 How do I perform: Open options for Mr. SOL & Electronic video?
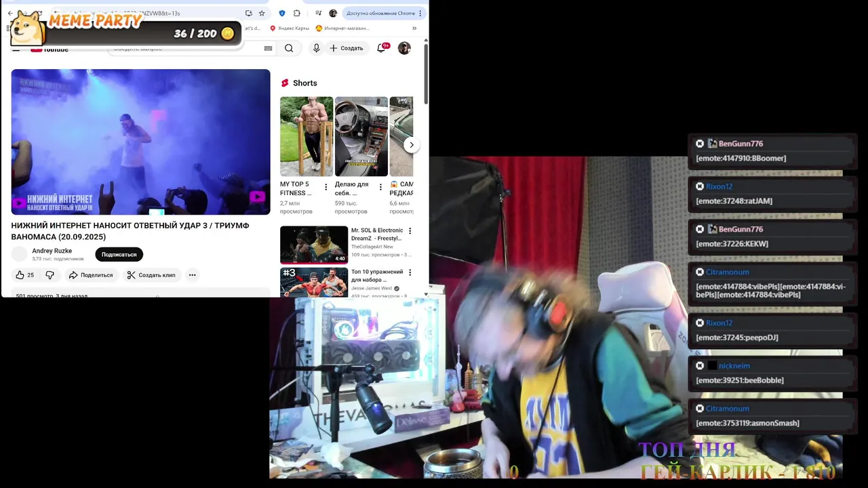pyautogui.click(x=410, y=231)
